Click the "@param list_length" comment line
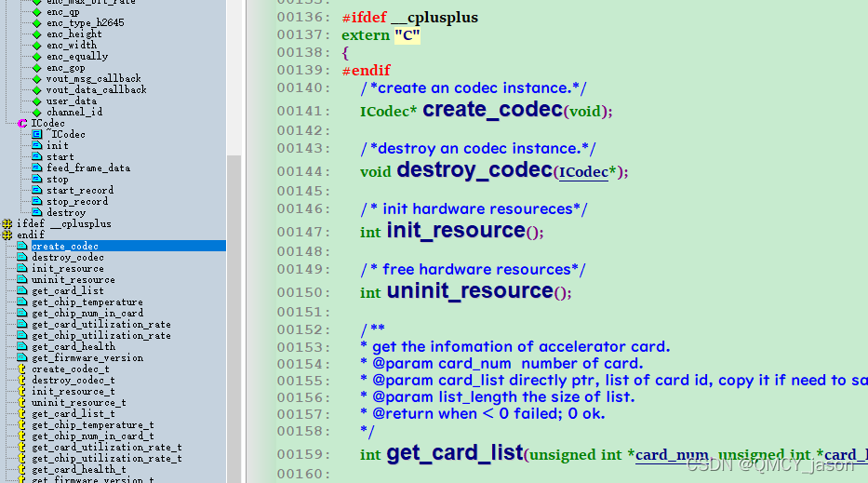The height and width of the screenshot is (483, 868). 497,397
